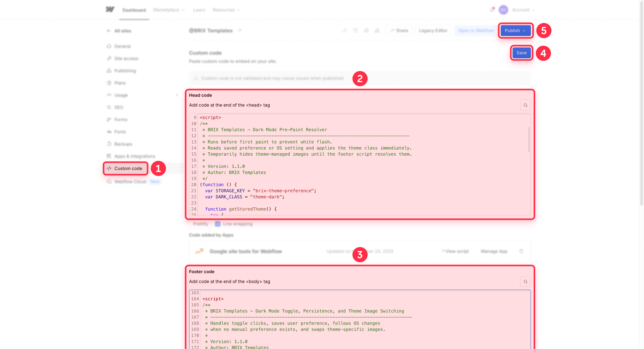
Task: Delete the Google site tools app code
Action: tap(521, 251)
